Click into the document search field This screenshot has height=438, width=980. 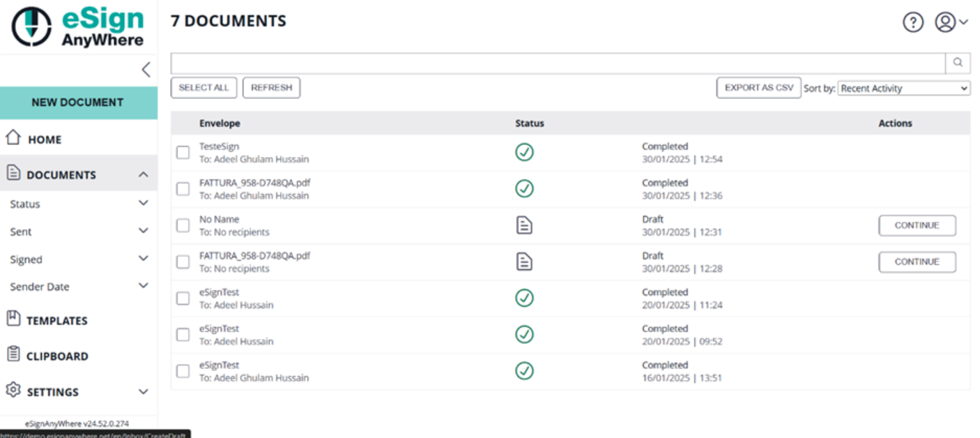558,63
